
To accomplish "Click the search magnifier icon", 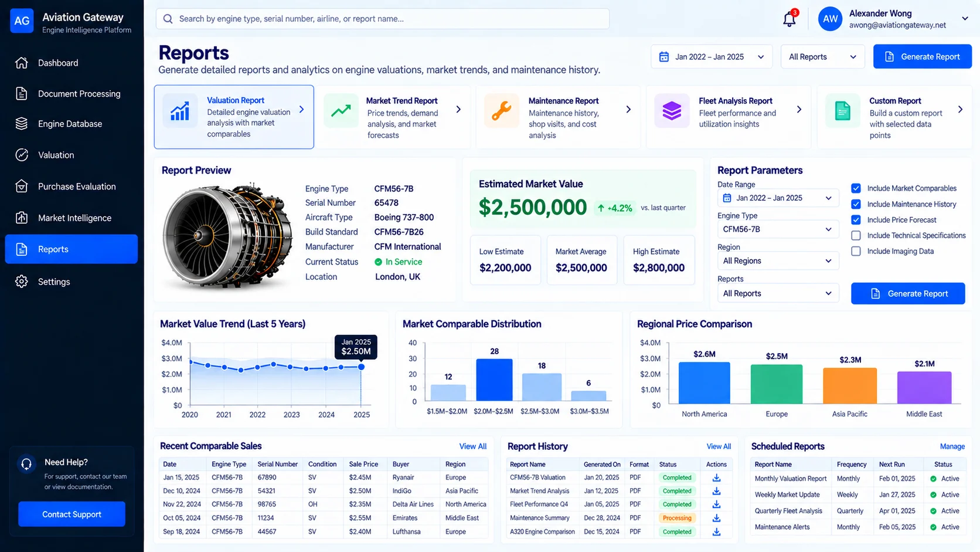I will tap(168, 19).
